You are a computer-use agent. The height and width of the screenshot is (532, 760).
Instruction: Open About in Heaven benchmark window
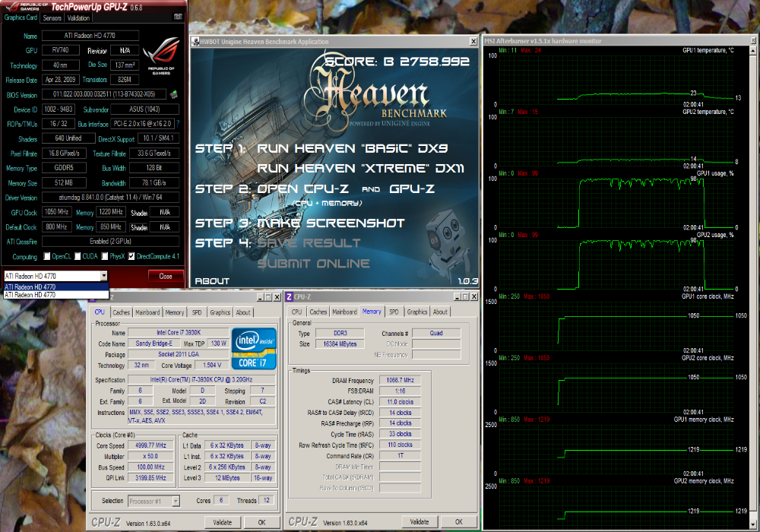tap(212, 281)
